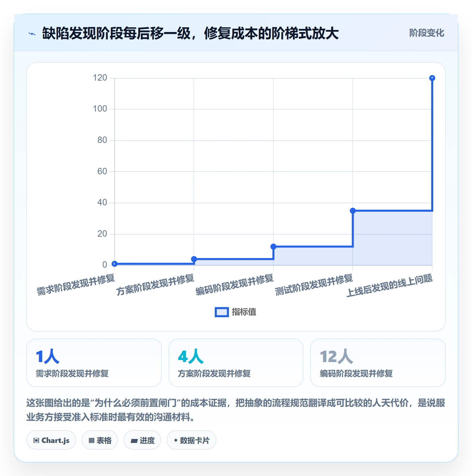The image size is (472, 476).
Task: Click the 进度 tag chip
Action: tap(142, 440)
